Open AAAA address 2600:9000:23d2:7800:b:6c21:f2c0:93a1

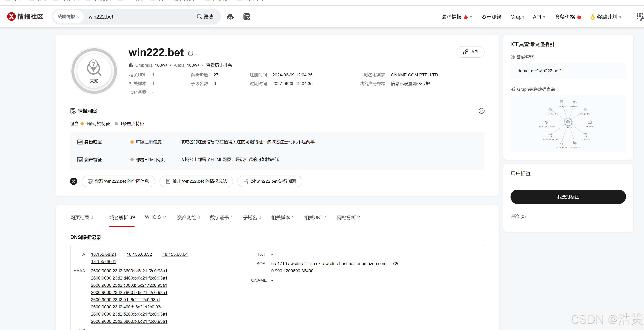129,293
